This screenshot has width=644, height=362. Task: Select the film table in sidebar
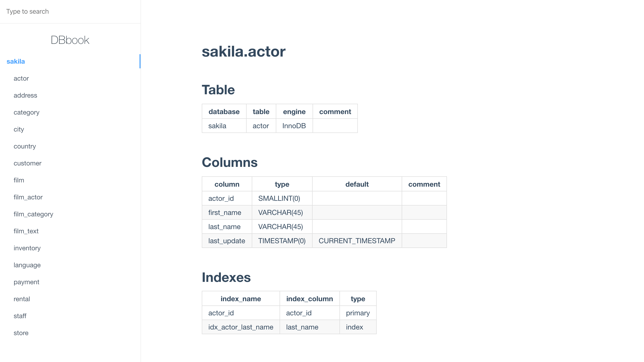tap(19, 180)
